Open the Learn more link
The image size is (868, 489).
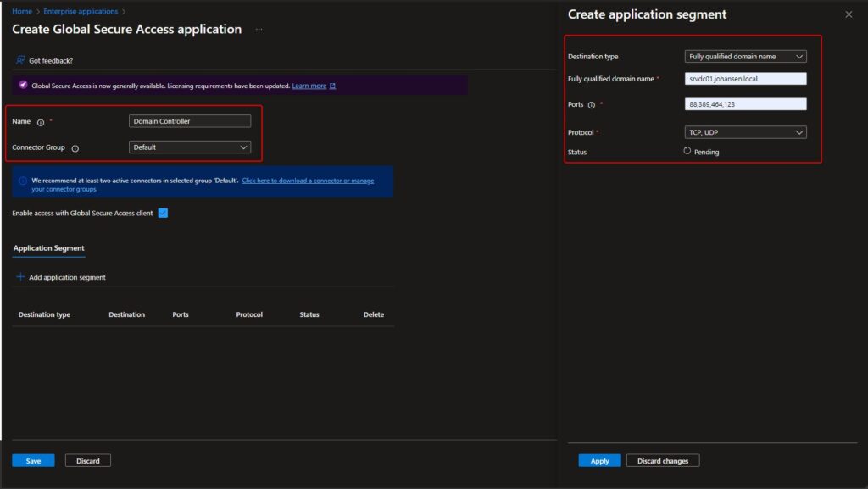pyautogui.click(x=309, y=86)
